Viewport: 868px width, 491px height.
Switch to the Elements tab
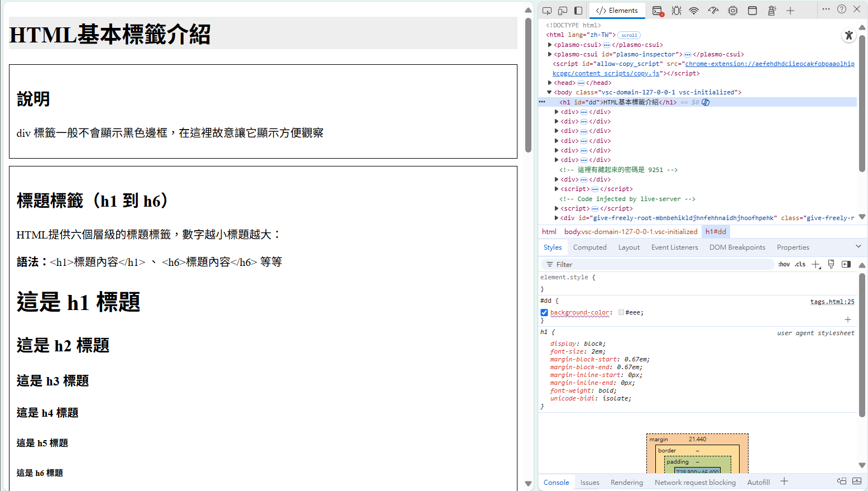coord(617,11)
